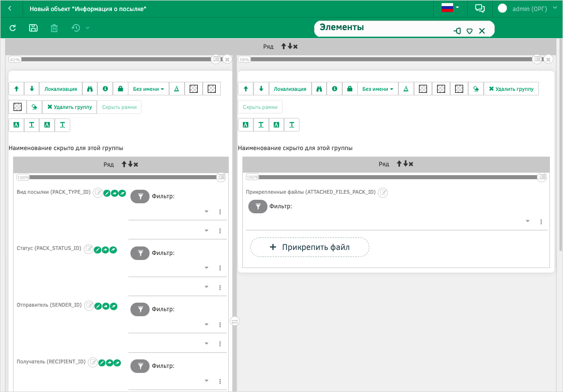Click Скрыть рамки in the left group
Screen dimensions: 563x392
click(x=119, y=107)
